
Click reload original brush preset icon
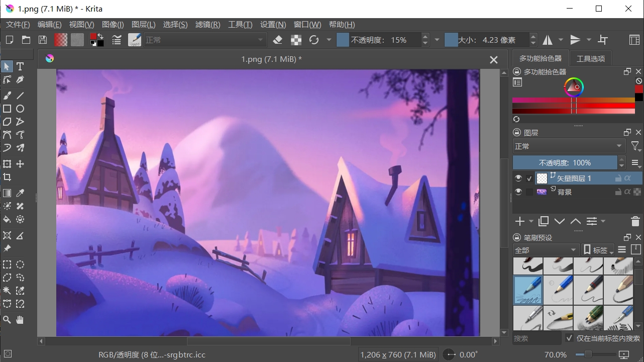[314, 40]
